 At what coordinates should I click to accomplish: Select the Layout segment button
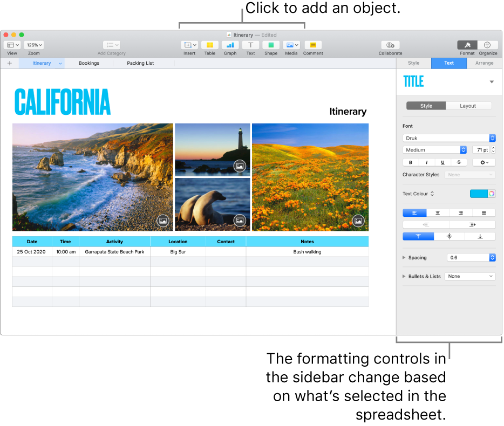pos(468,106)
